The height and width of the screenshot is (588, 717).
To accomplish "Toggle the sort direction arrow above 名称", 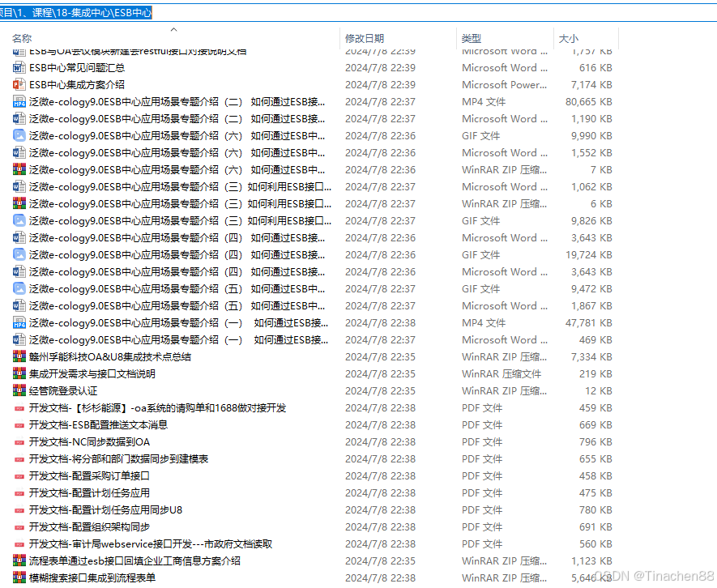I will point(173,29).
